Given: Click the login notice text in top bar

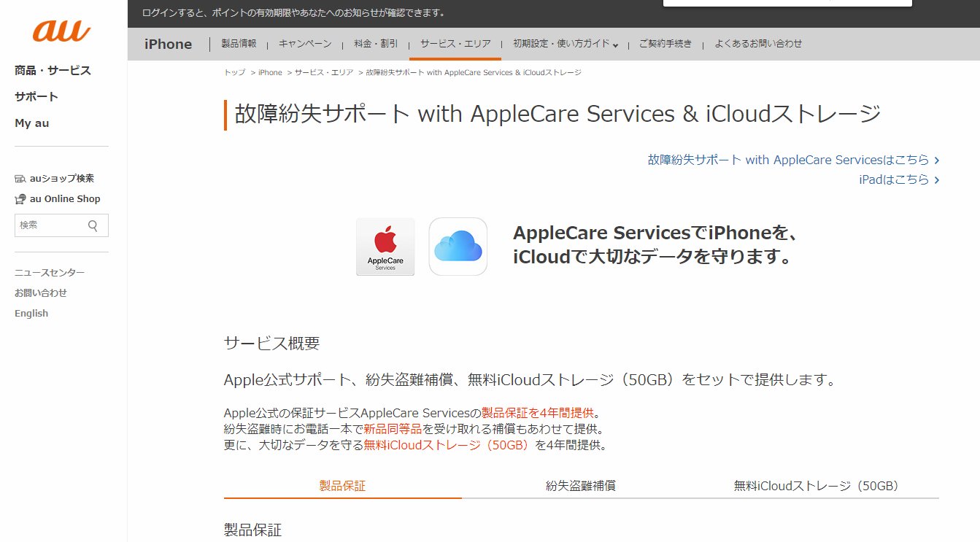Looking at the screenshot, I should pos(293,13).
